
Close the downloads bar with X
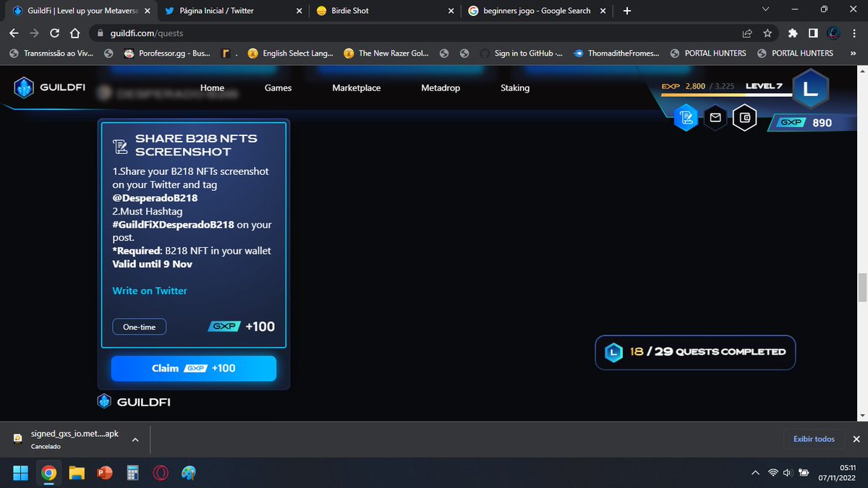856,439
